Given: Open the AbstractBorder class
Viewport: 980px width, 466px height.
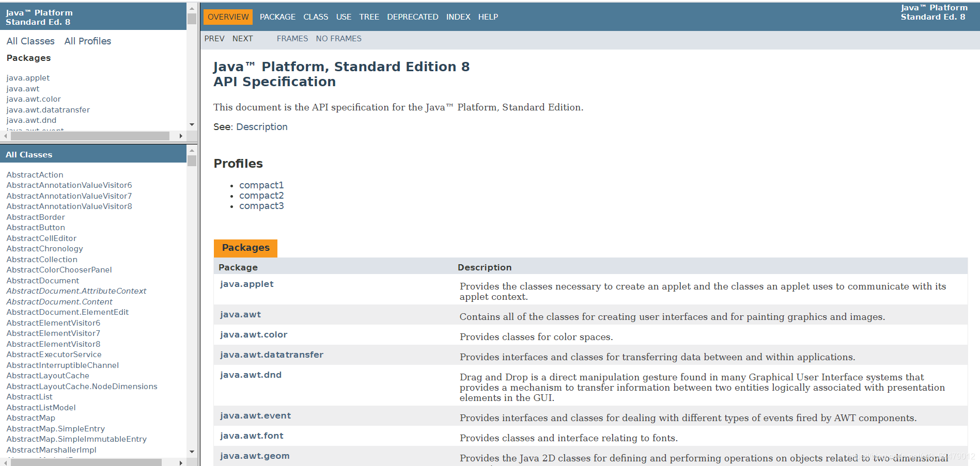Looking at the screenshot, I should pos(36,217).
